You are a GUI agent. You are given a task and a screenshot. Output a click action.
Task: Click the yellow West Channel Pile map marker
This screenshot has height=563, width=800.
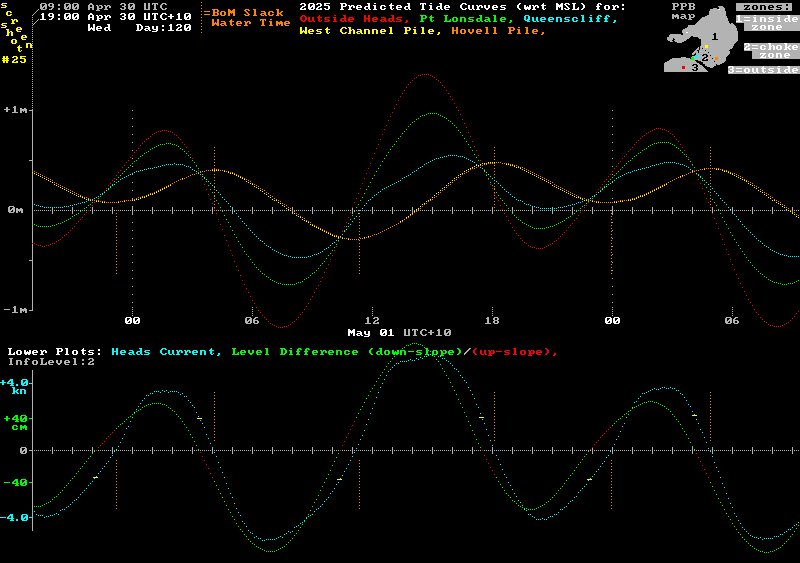[x=707, y=46]
